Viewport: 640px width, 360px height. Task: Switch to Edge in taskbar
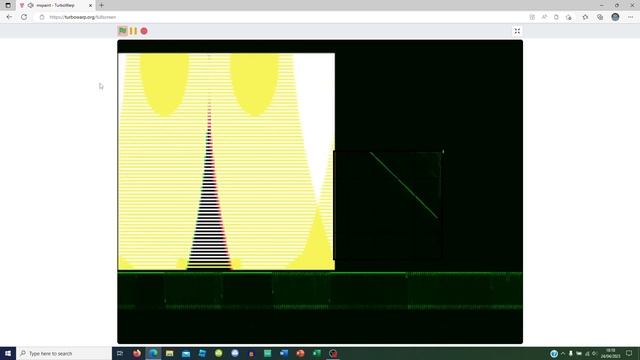click(153, 353)
